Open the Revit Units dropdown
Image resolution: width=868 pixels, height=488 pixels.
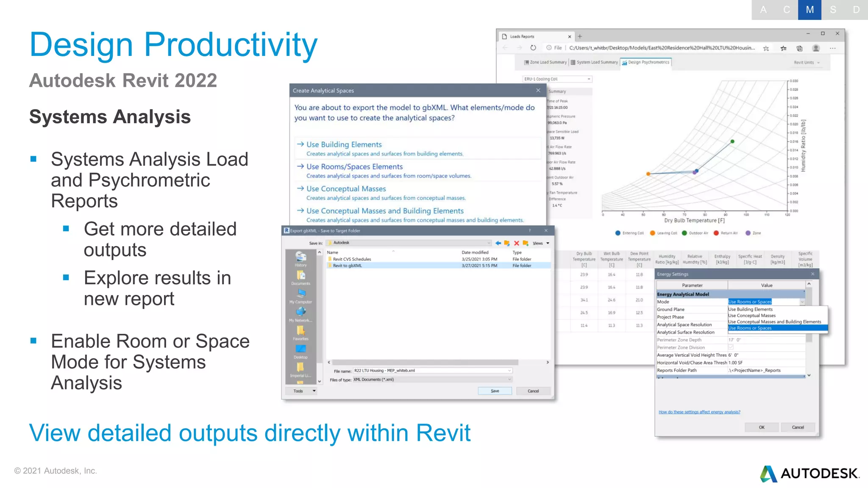tap(807, 62)
